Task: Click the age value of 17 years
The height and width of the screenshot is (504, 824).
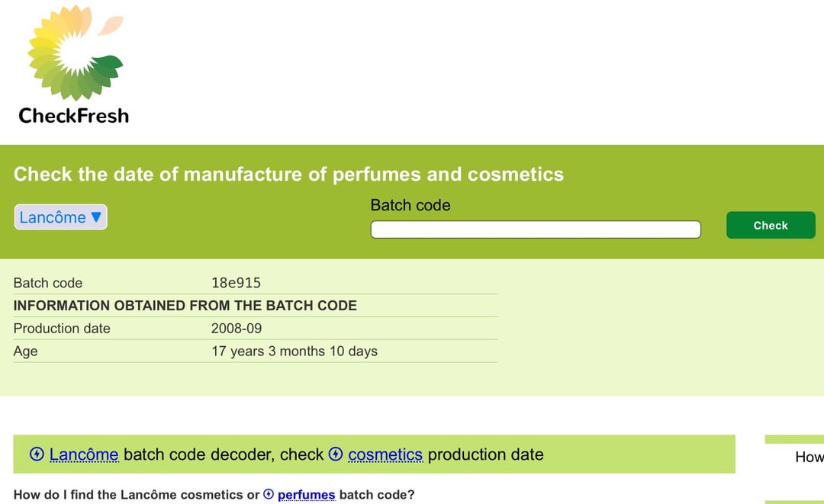Action: (x=294, y=352)
